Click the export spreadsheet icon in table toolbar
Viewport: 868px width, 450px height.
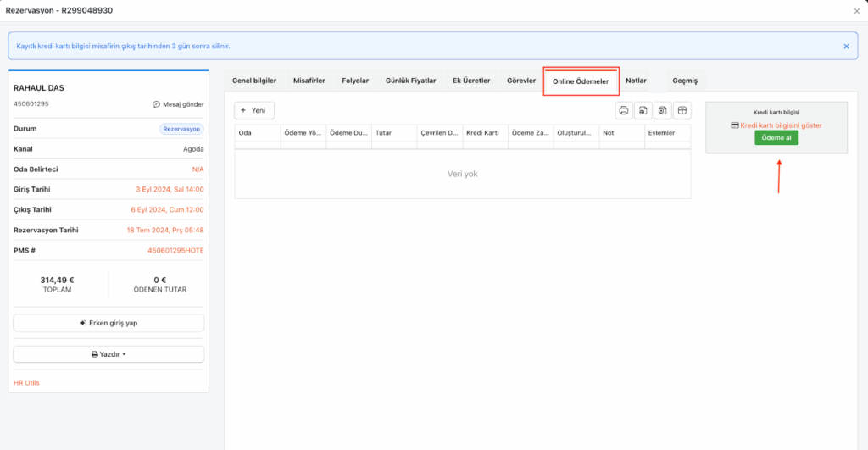click(x=643, y=110)
